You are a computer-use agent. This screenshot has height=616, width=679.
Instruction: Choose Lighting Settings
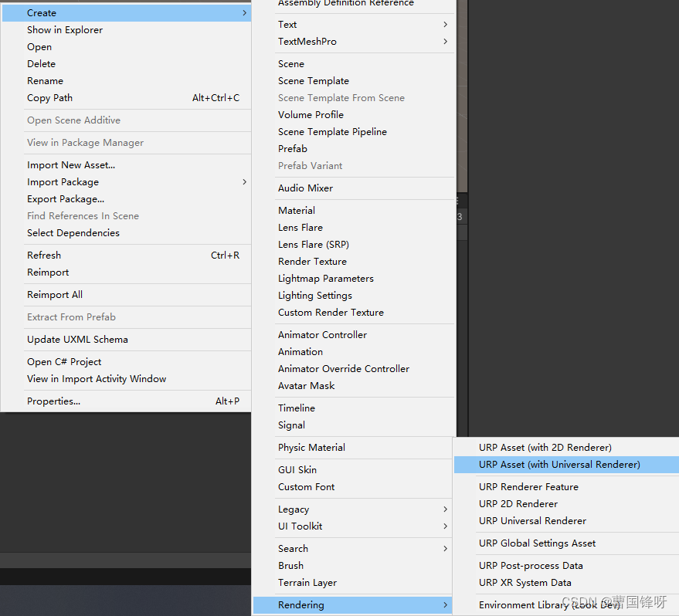pos(354,296)
